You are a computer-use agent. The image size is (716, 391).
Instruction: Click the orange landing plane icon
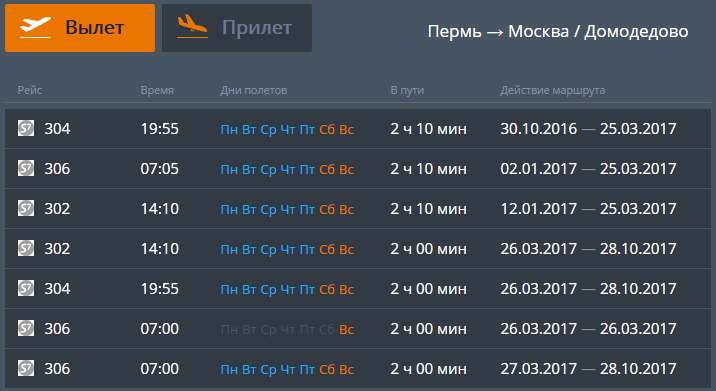192,26
